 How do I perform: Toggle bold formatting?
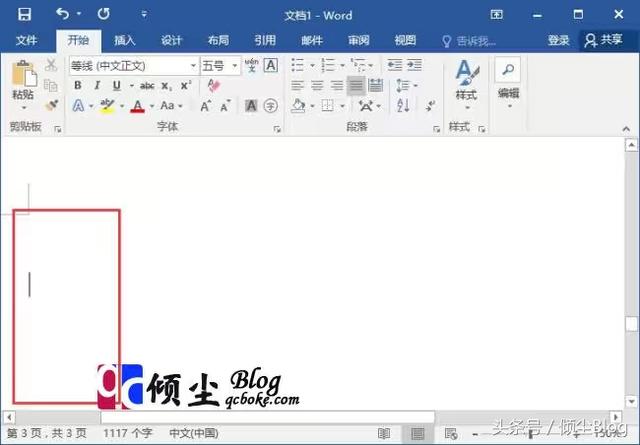[78, 85]
